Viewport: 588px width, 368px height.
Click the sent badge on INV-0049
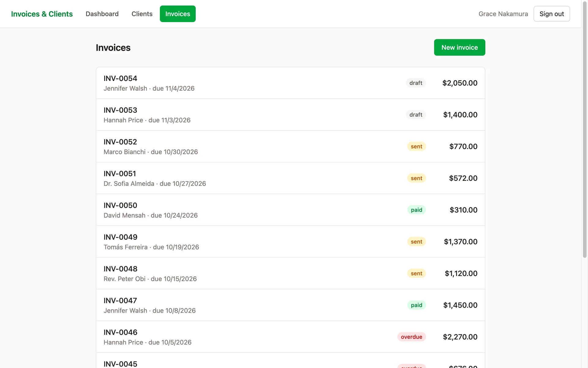(416, 242)
